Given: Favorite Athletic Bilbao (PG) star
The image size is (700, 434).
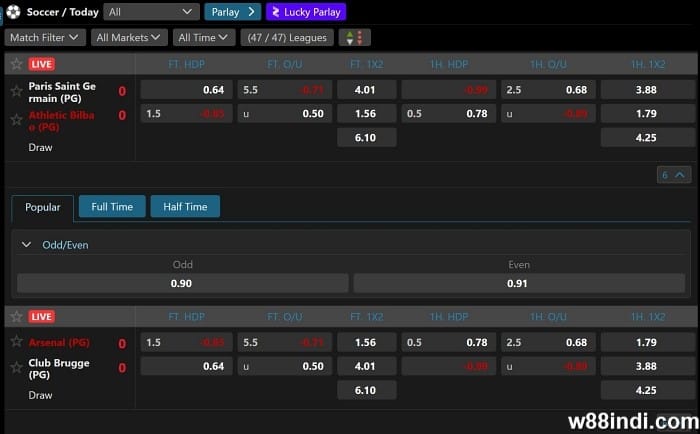Looking at the screenshot, I should (x=17, y=120).
